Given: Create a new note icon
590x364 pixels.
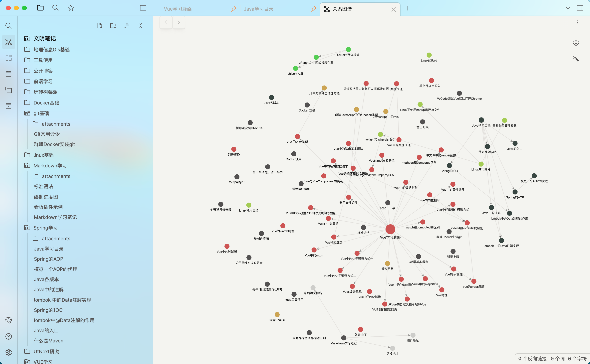Looking at the screenshot, I should coord(100,26).
